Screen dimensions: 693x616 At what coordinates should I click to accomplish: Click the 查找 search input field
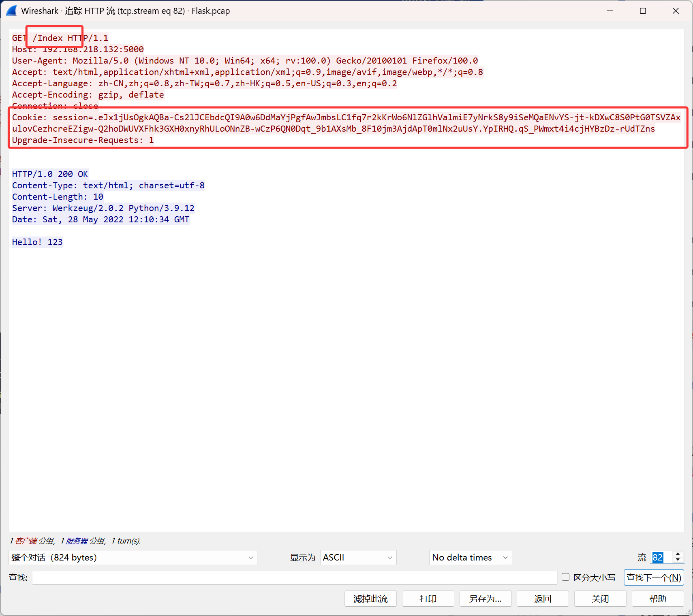click(x=295, y=578)
